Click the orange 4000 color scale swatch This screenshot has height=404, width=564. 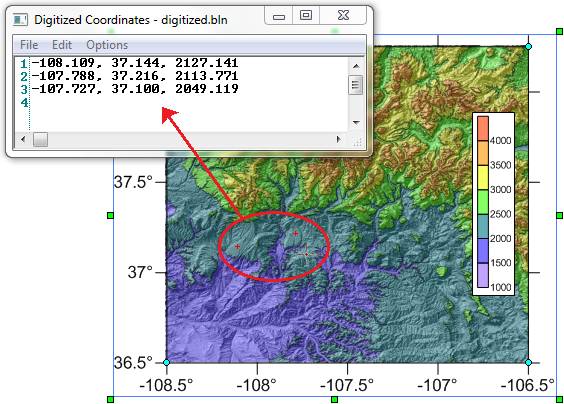[483, 128]
